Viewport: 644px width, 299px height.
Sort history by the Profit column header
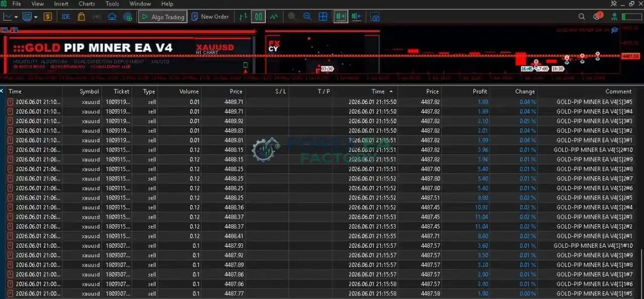[479, 91]
